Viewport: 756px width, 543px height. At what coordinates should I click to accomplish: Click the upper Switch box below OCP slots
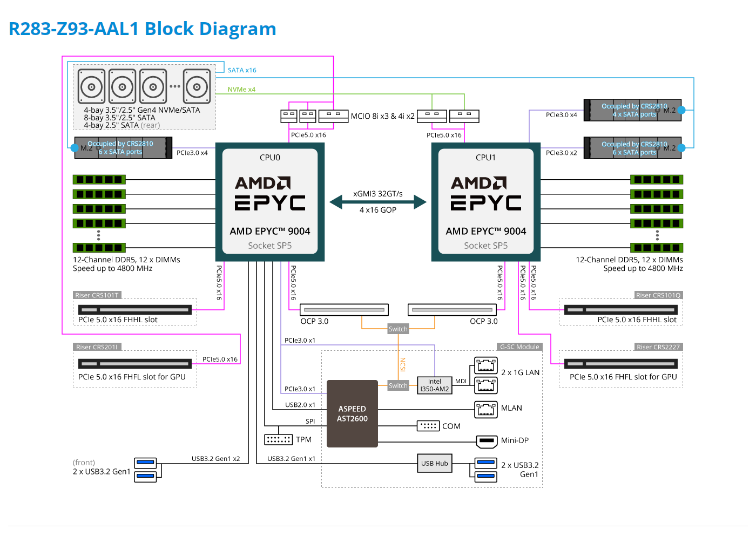[398, 329]
